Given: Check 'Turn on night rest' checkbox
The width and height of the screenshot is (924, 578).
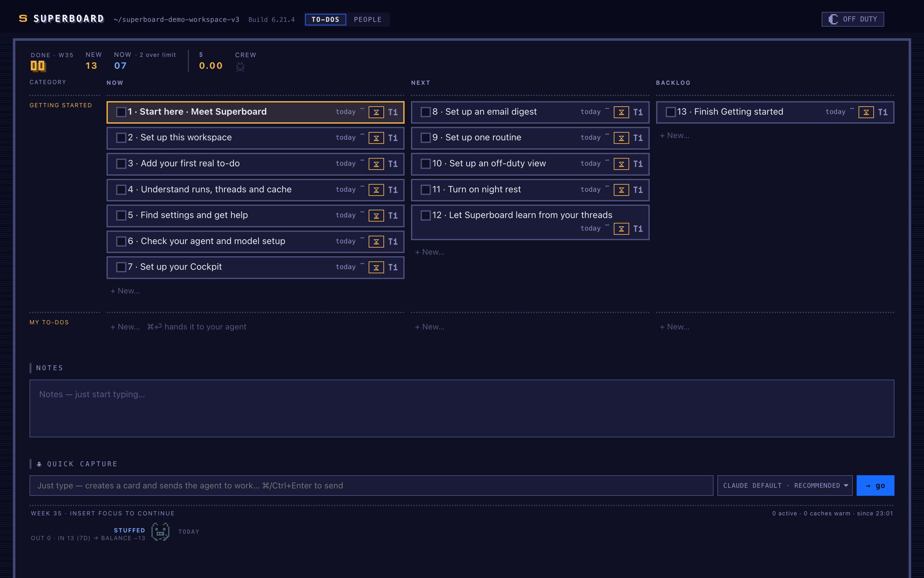Looking at the screenshot, I should coord(425,189).
